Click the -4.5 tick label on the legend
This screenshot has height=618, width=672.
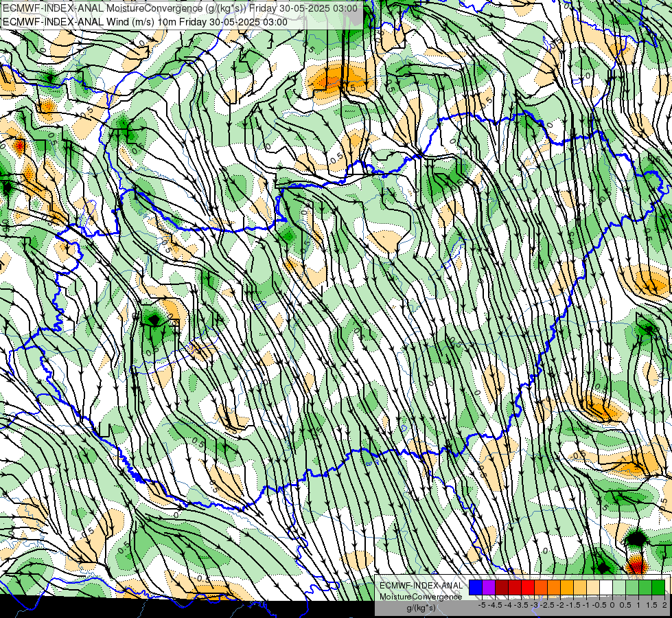[495, 605]
